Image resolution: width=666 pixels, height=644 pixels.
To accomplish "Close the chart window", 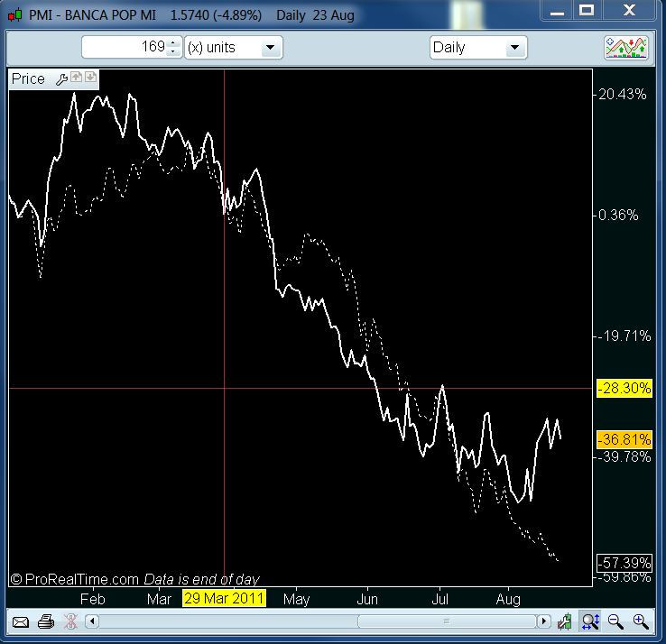I will click(x=629, y=11).
